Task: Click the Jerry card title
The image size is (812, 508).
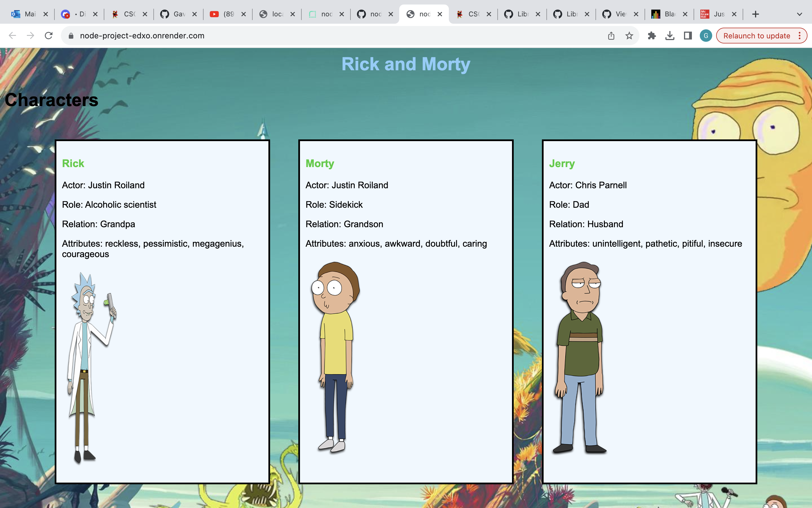Action: [x=562, y=163]
